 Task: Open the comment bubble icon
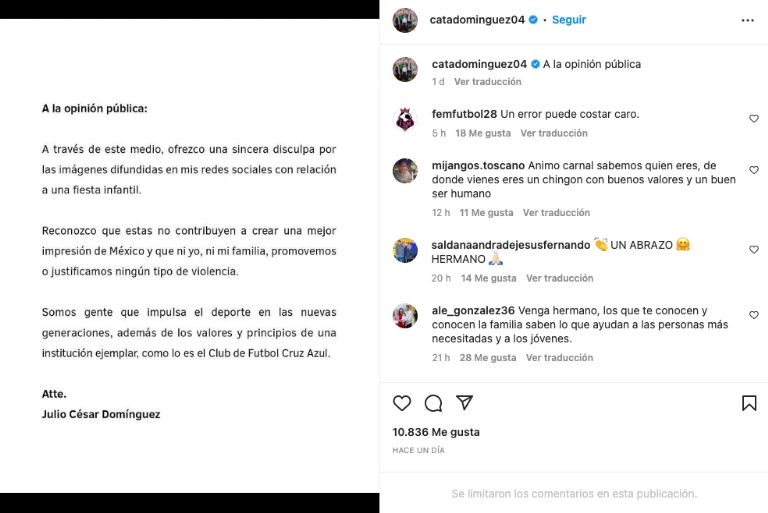(433, 403)
